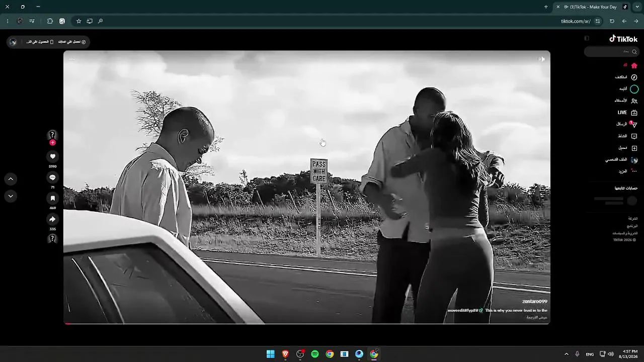The height and width of the screenshot is (362, 644).
Task: Open the volume control in system tray
Action: click(x=611, y=354)
